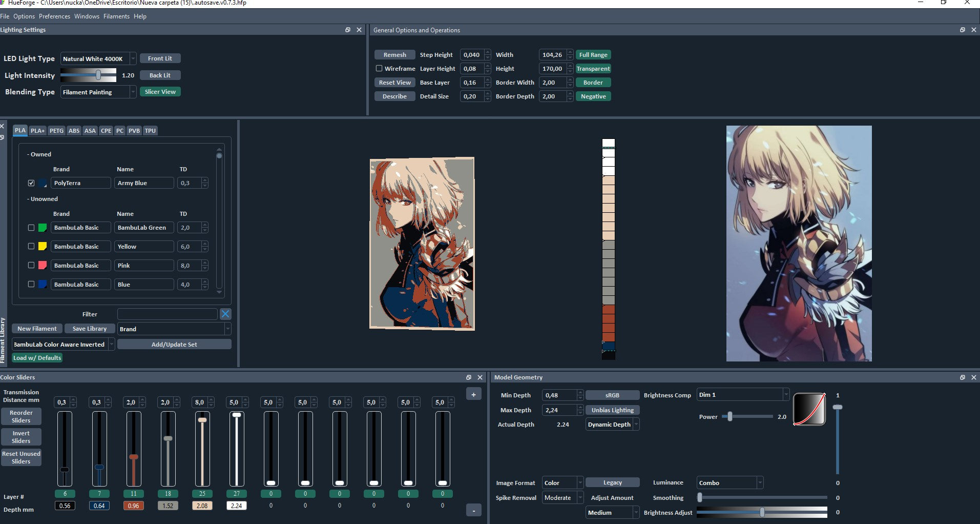Switch to the TPU filament tab
This screenshot has width=980, height=524.
(x=150, y=131)
